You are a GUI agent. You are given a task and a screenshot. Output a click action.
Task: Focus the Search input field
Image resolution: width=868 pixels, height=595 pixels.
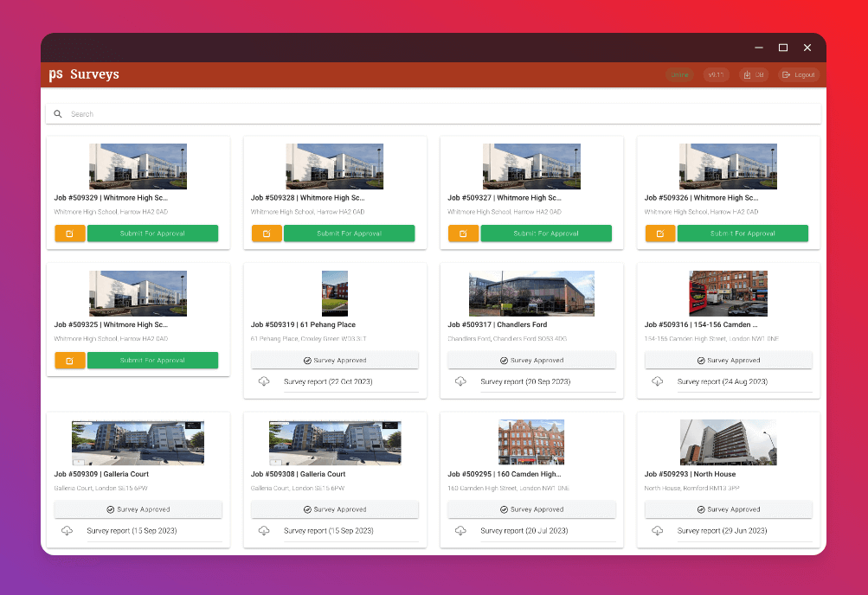pos(434,114)
